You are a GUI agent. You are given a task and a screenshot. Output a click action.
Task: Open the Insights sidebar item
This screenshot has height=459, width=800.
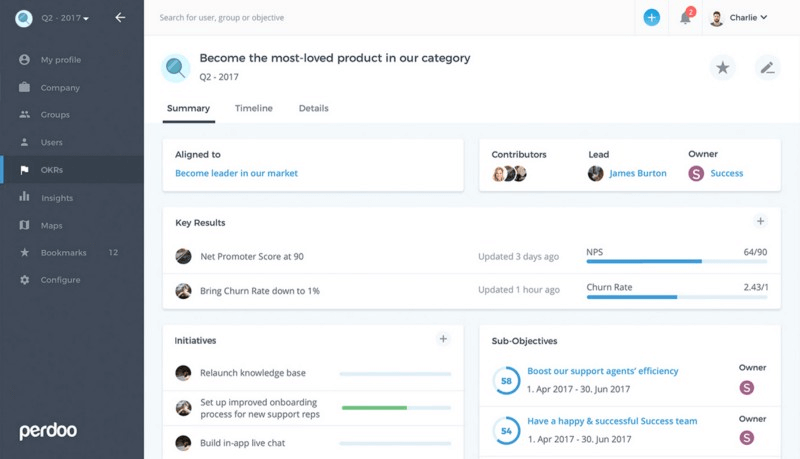[x=57, y=198]
